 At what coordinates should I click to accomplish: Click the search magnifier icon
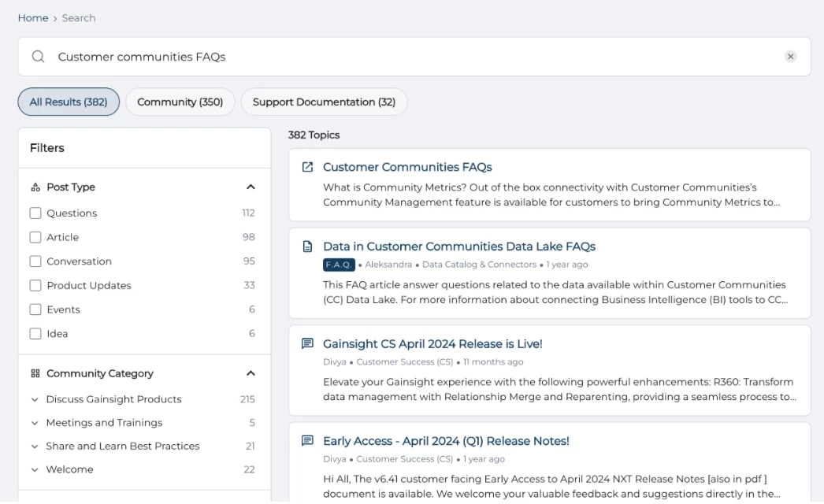[38, 56]
